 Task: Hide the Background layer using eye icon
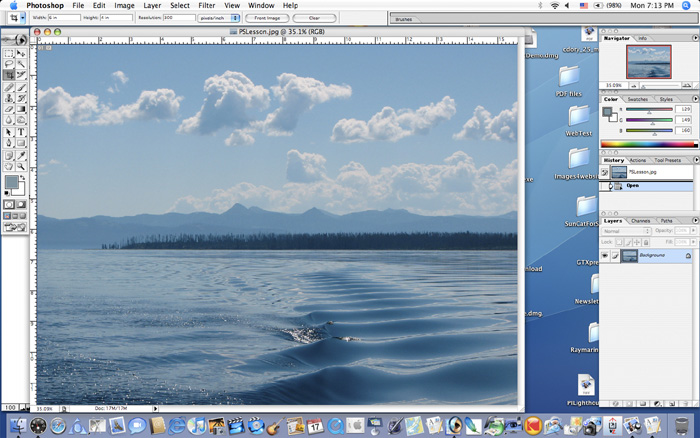point(606,256)
